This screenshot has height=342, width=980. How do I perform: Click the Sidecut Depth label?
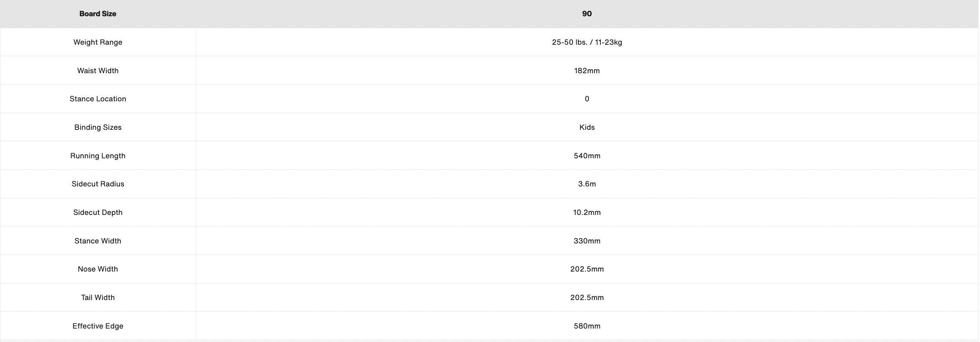tap(98, 213)
